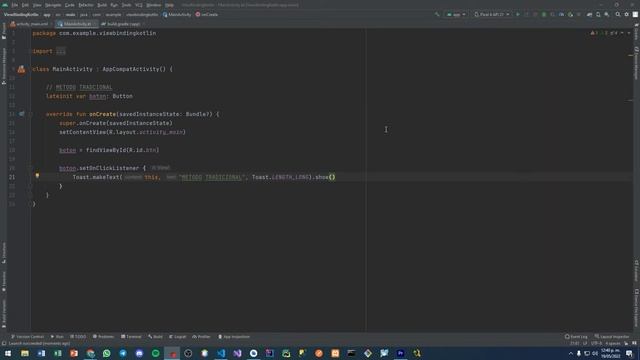Click next highlighted error down arrow

pos(629,33)
